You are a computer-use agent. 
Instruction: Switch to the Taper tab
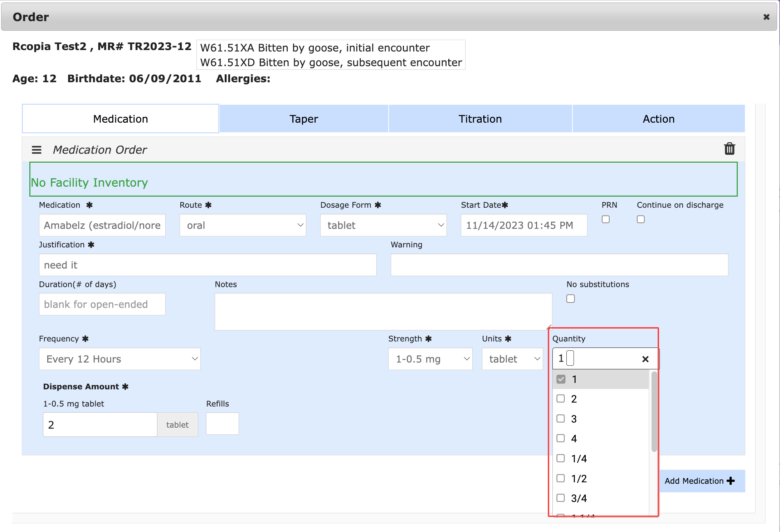(x=303, y=119)
